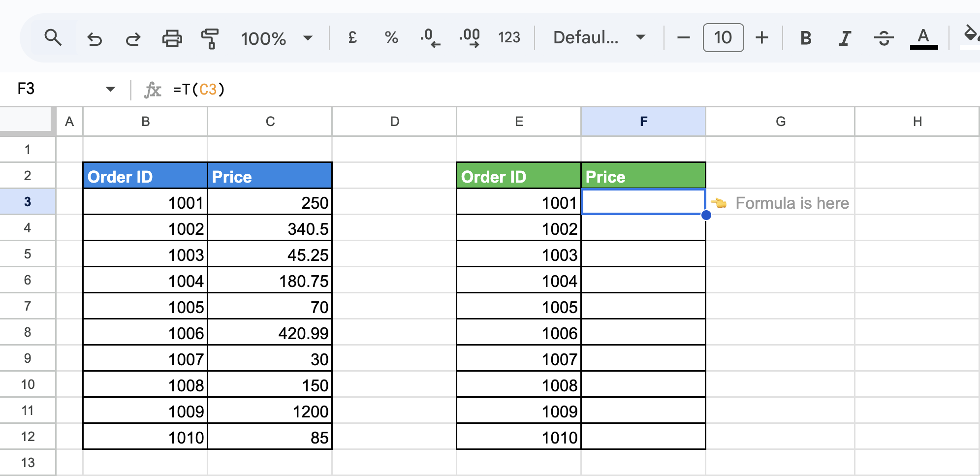This screenshot has width=980, height=476.
Task: Select column D header
Action: (394, 122)
